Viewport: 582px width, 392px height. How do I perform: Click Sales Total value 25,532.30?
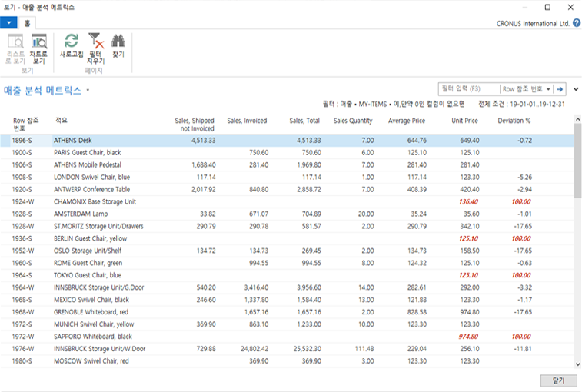click(307, 348)
